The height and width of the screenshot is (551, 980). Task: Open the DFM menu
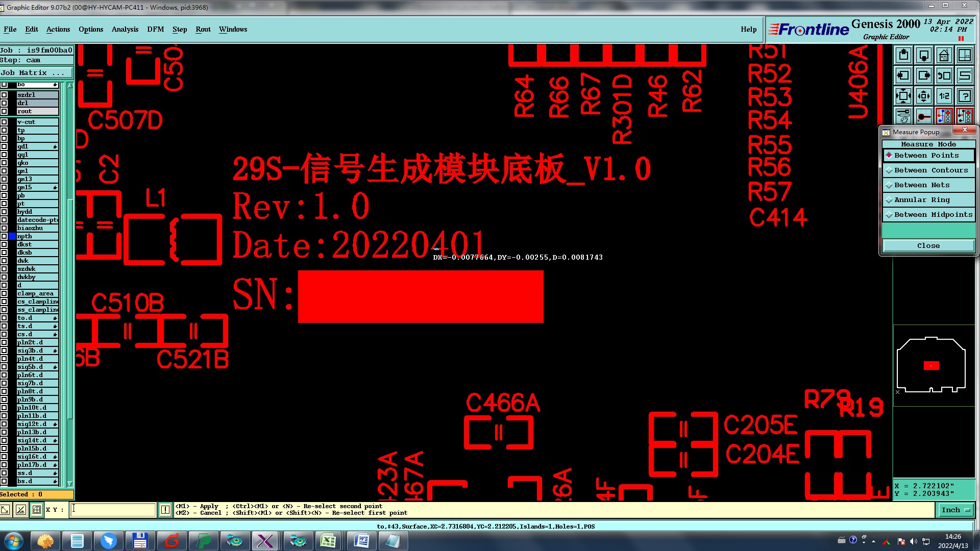tap(155, 29)
